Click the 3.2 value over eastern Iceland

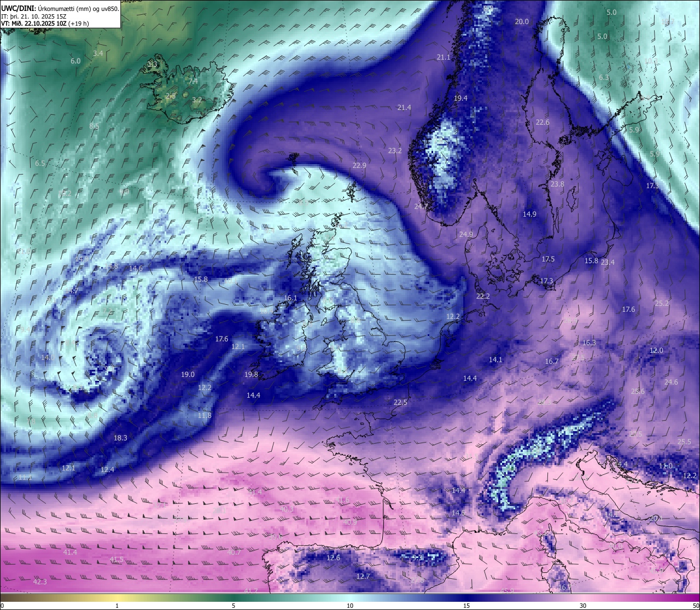197,100
